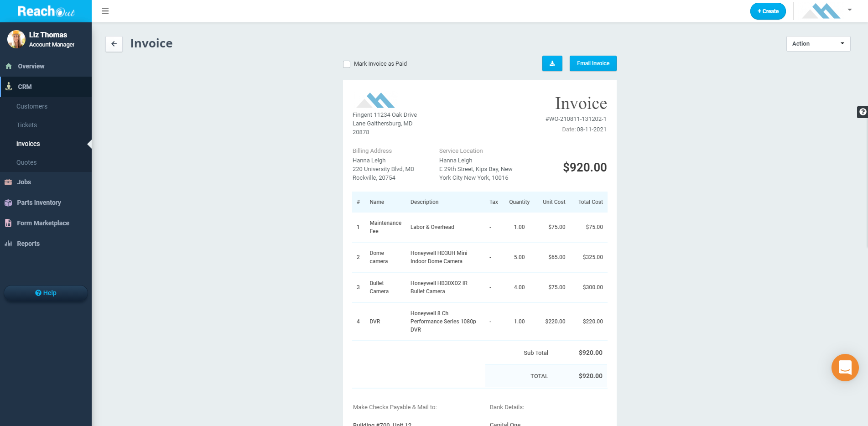The width and height of the screenshot is (868, 426).
Task: Click the Parts Inventory box icon
Action: (8, 203)
